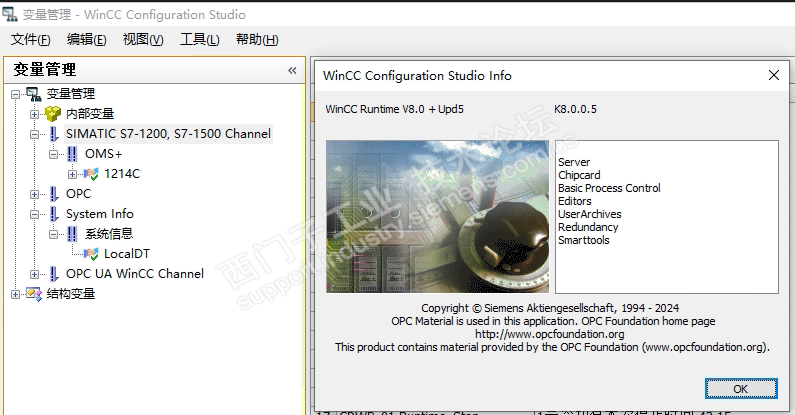Select the 1214C connection item

(x=122, y=174)
